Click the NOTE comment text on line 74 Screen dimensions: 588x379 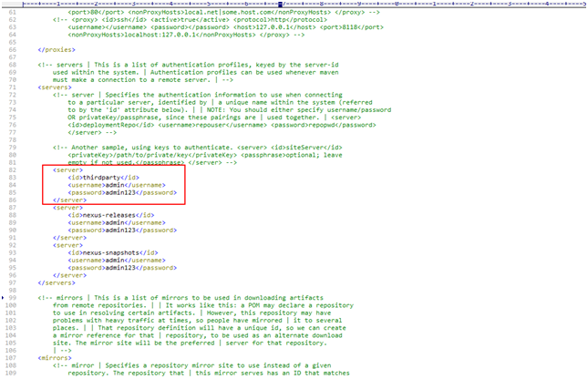coord(299,109)
